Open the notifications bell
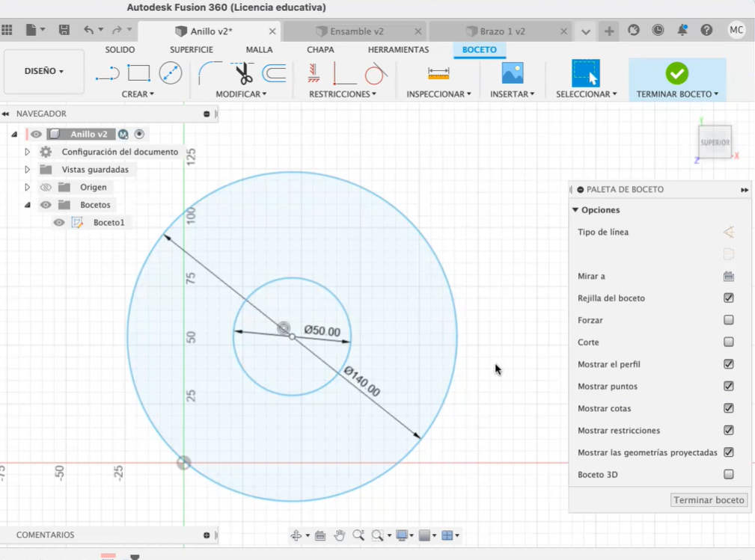755x560 pixels. click(x=682, y=31)
